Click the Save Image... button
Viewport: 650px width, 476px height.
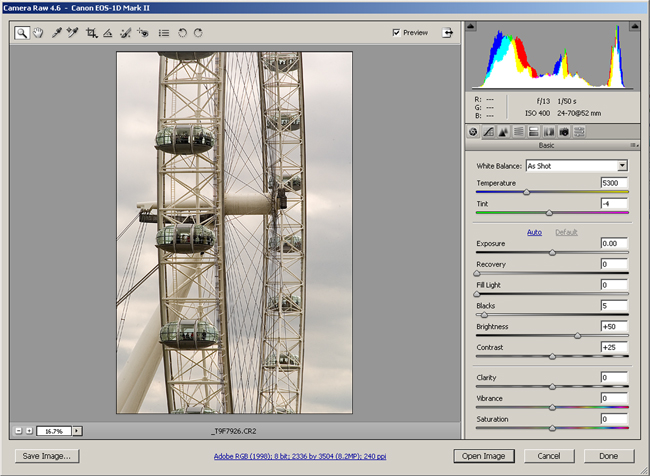point(47,456)
